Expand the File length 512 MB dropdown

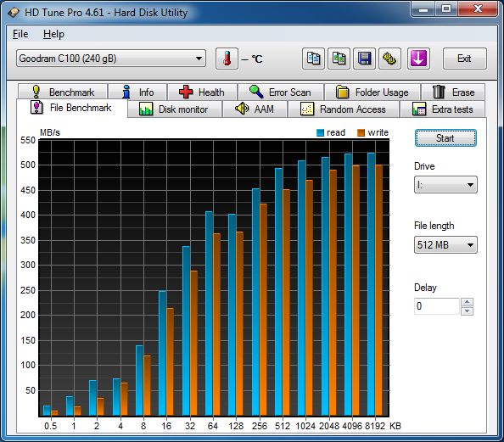(445, 245)
